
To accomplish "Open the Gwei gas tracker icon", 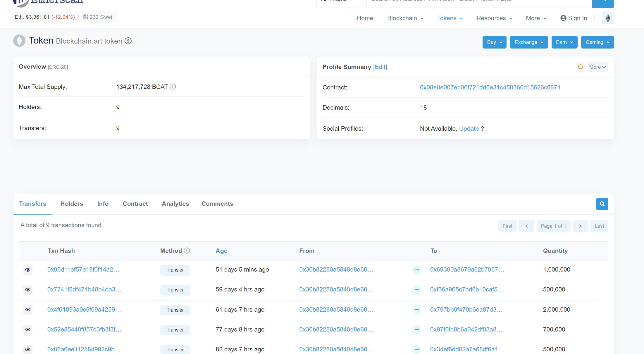I will coord(85,17).
